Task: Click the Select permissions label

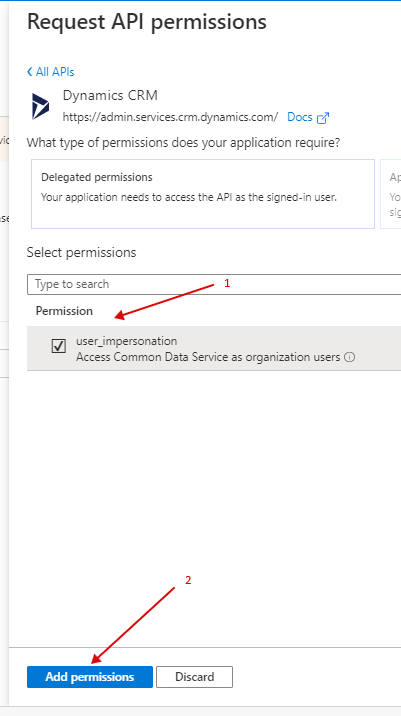Action: click(x=81, y=253)
